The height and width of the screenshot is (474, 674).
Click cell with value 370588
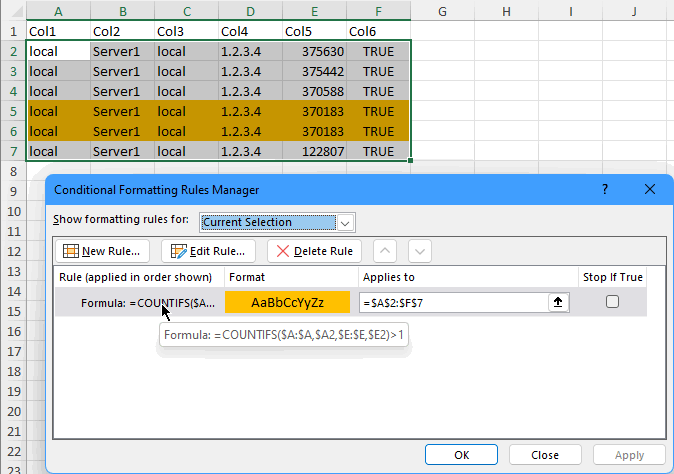314,91
